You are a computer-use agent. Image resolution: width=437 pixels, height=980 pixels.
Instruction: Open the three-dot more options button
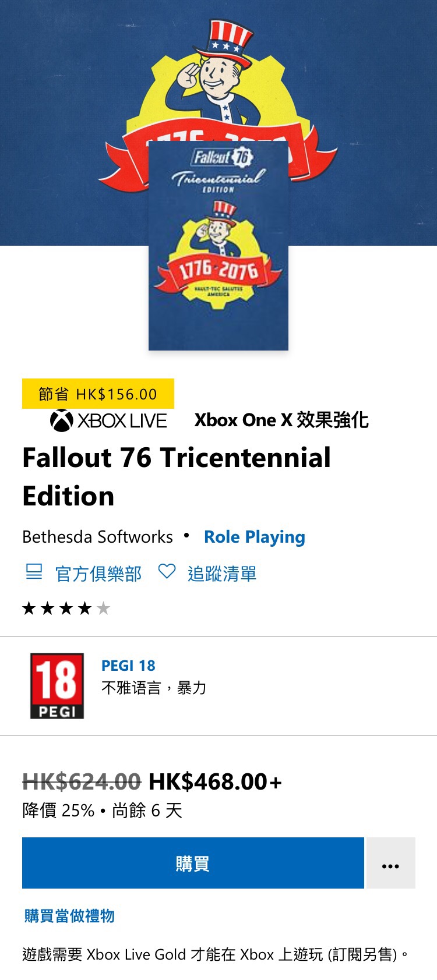pos(390,863)
